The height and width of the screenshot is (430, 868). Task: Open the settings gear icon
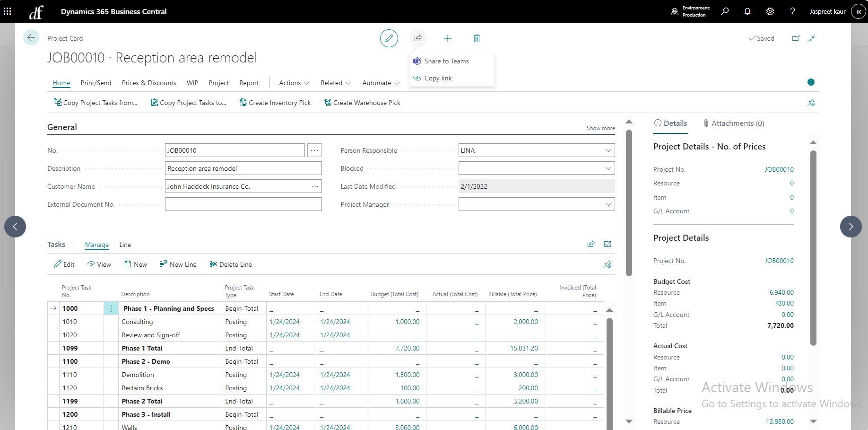click(770, 11)
